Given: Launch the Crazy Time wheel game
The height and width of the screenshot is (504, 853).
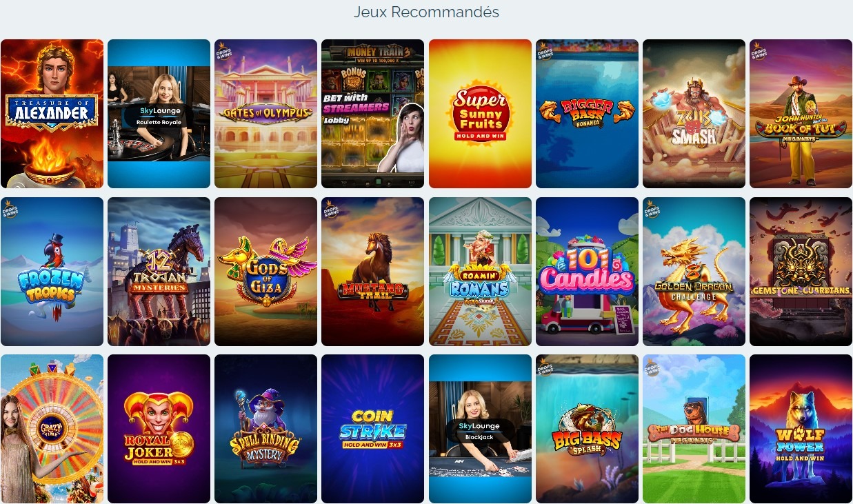Looking at the screenshot, I should click(x=52, y=429).
